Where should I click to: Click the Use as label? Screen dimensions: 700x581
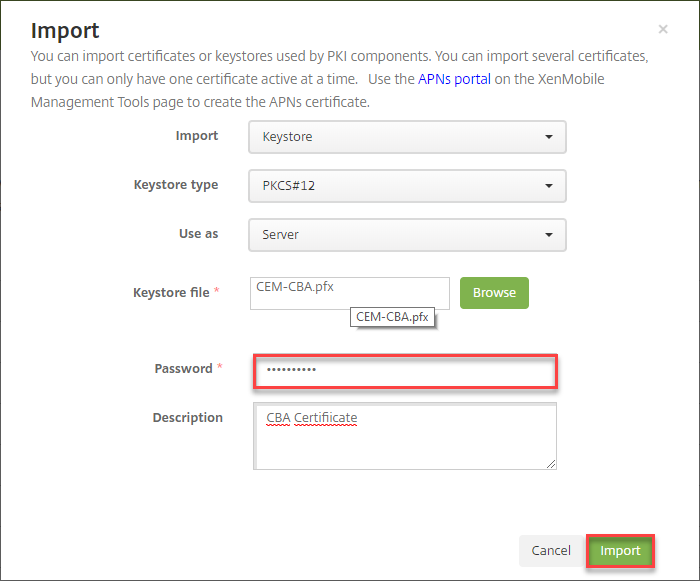pyautogui.click(x=198, y=234)
